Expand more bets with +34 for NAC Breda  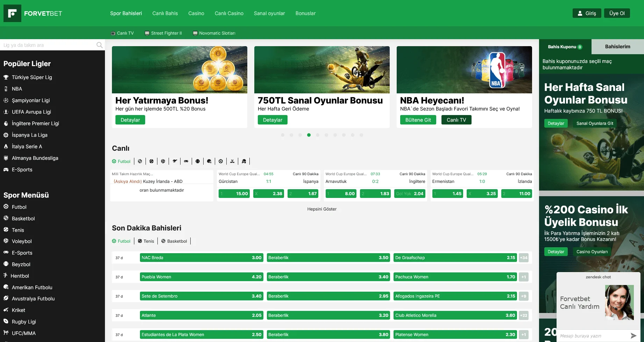point(524,258)
